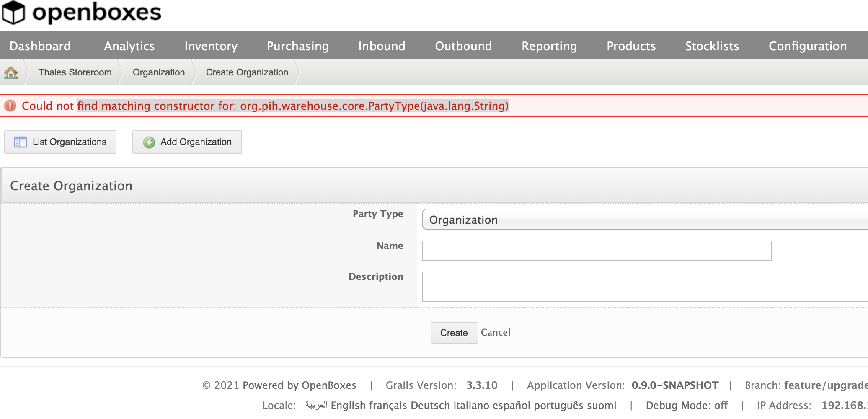Navigate to Thales Storeroom breadcrumb
868x419 pixels.
(75, 72)
